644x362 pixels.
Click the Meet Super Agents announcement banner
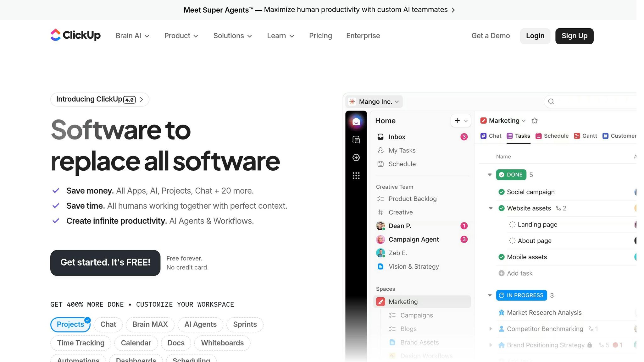(x=319, y=10)
